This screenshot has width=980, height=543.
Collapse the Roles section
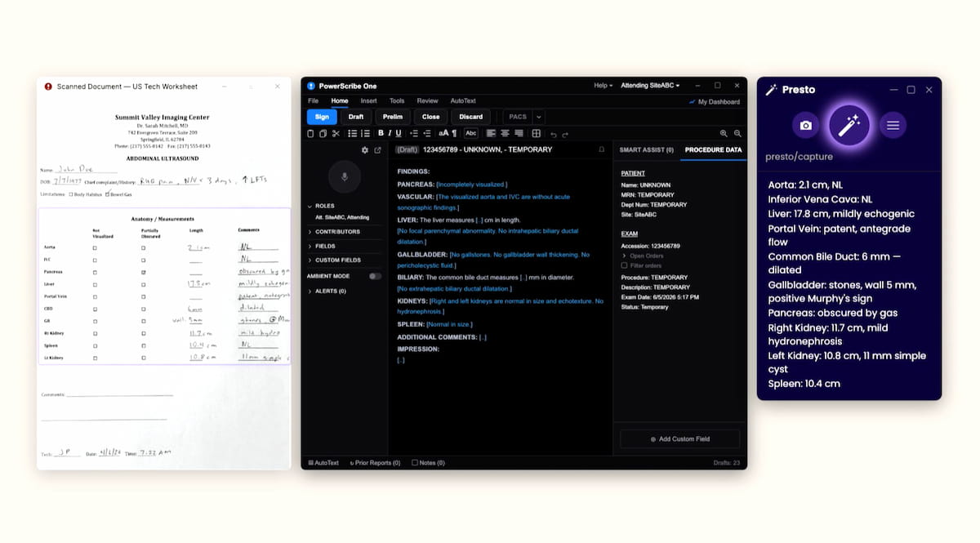click(322, 206)
